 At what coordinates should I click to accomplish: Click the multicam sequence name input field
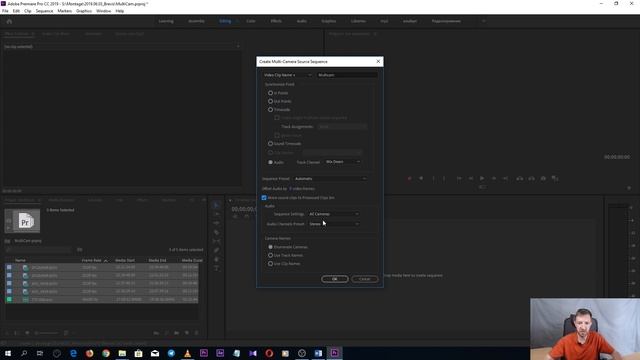(347, 75)
